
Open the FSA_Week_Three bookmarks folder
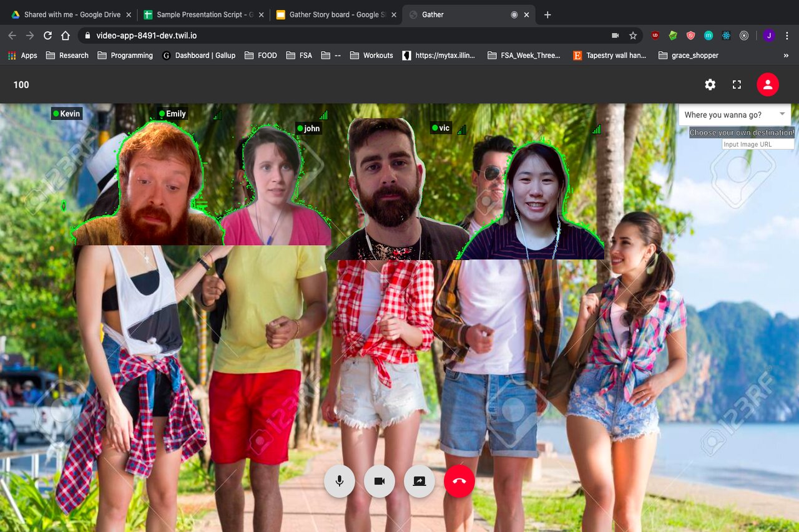[524, 56]
